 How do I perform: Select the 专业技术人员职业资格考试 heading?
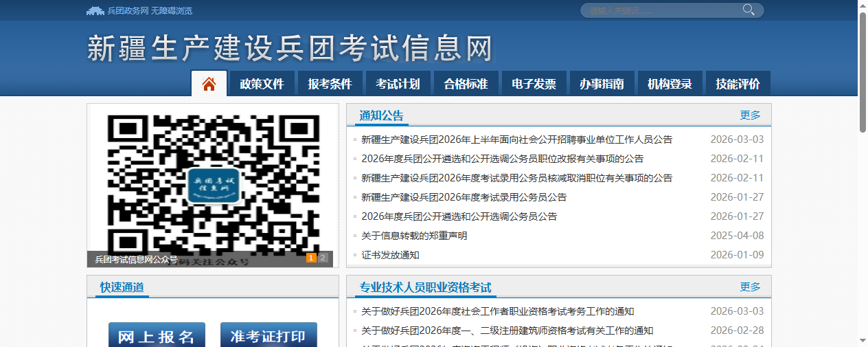point(425,287)
